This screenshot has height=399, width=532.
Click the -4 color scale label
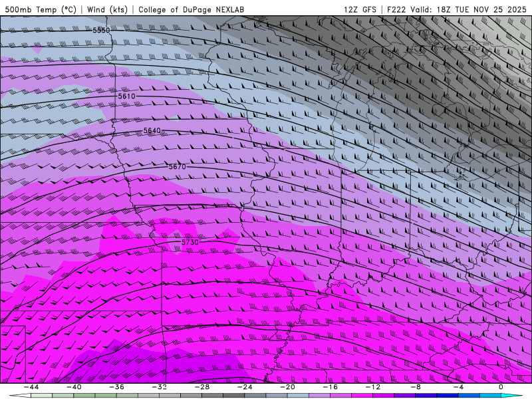click(x=458, y=387)
